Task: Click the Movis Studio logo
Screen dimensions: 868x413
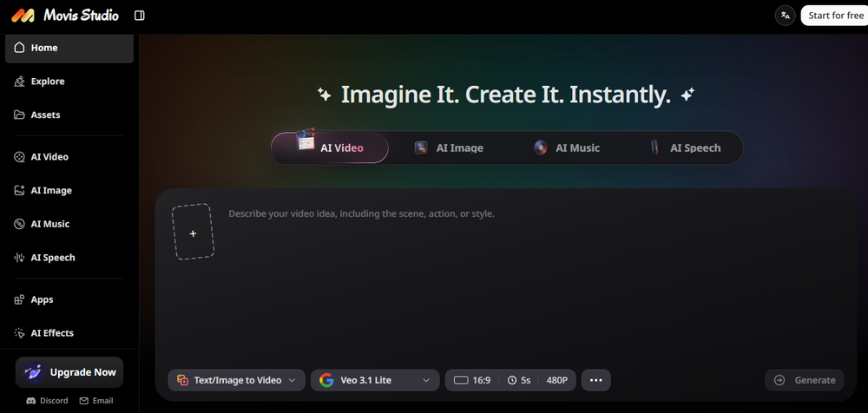Action: pyautogui.click(x=65, y=16)
